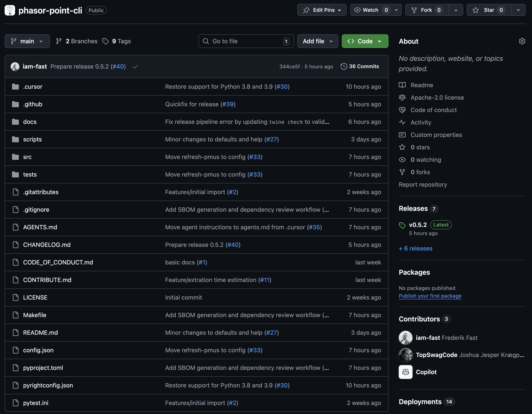Open the Readme book icon
Viewport: 532px width, 414px height.
point(402,85)
